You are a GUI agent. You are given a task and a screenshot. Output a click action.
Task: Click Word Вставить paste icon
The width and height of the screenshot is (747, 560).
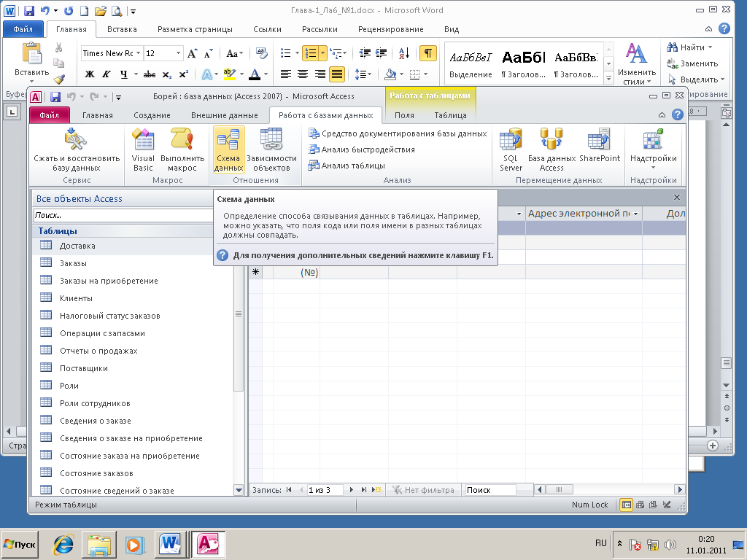point(32,53)
